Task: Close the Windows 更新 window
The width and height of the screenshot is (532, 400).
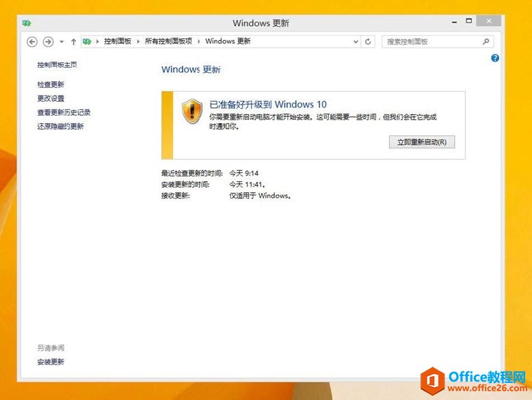Action: [x=488, y=21]
